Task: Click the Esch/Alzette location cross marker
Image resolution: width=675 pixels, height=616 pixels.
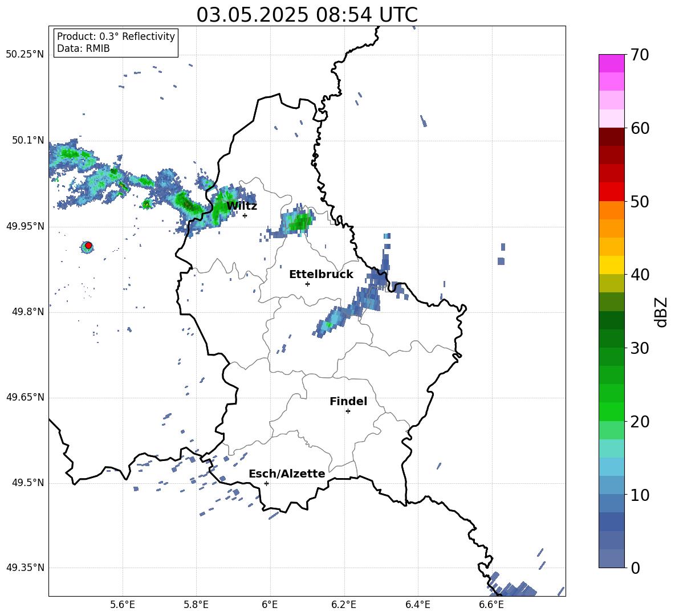Action: click(266, 483)
